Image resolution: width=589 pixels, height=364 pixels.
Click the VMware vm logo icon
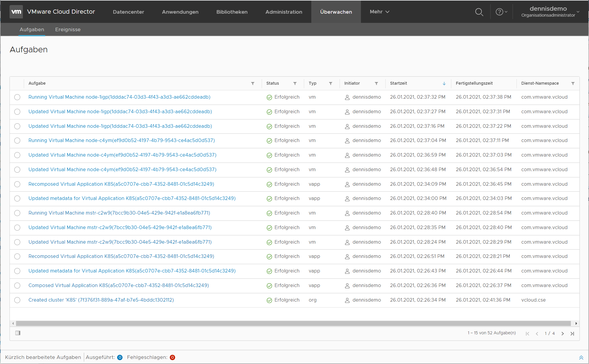tap(16, 12)
